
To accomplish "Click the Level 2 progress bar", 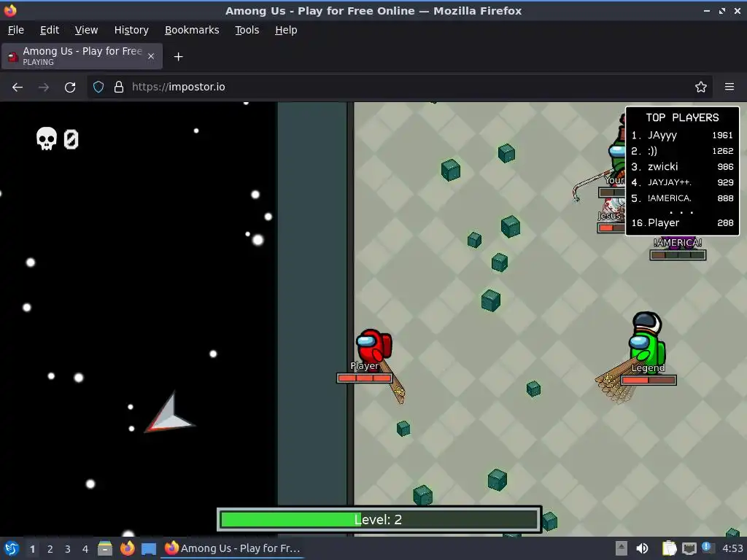I will click(x=379, y=519).
